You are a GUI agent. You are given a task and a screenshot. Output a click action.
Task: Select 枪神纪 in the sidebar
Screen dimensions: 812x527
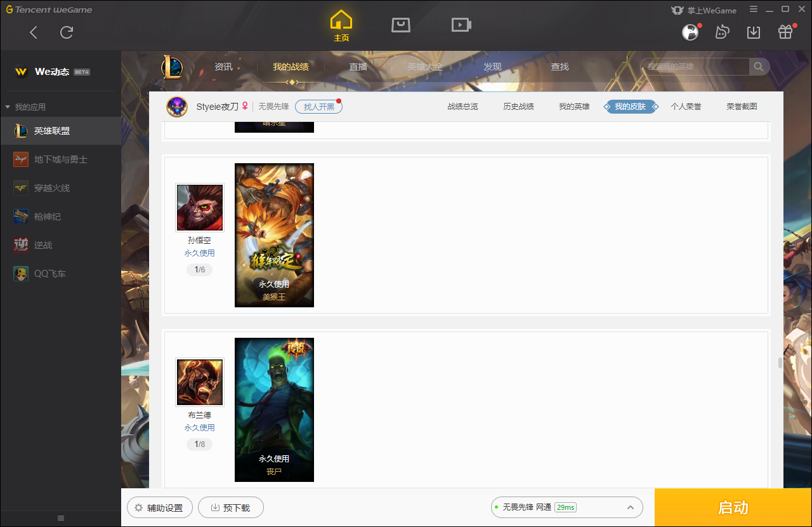(x=60, y=217)
